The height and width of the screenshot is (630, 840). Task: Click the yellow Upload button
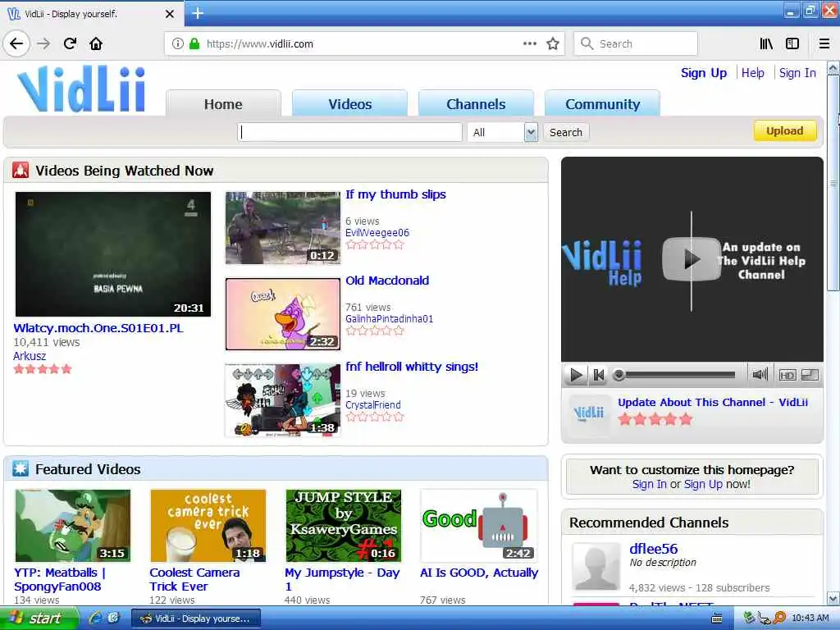[785, 130]
